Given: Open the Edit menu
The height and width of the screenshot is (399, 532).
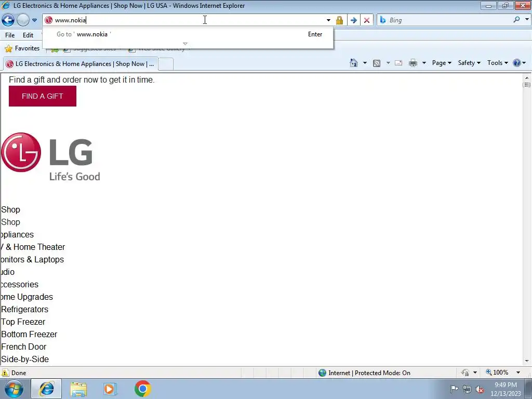Looking at the screenshot, I should (x=28, y=35).
